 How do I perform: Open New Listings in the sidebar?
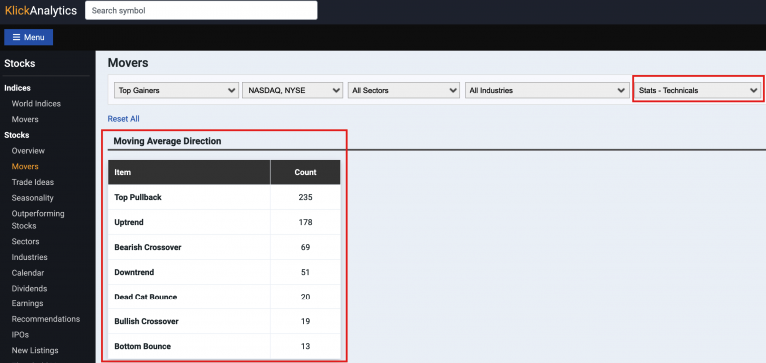pyautogui.click(x=35, y=350)
